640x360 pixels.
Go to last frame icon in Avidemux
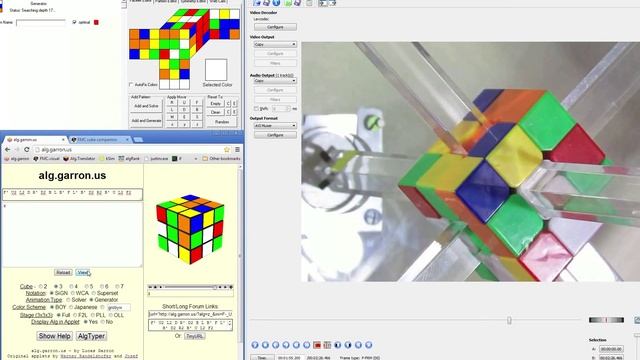coord(369,345)
